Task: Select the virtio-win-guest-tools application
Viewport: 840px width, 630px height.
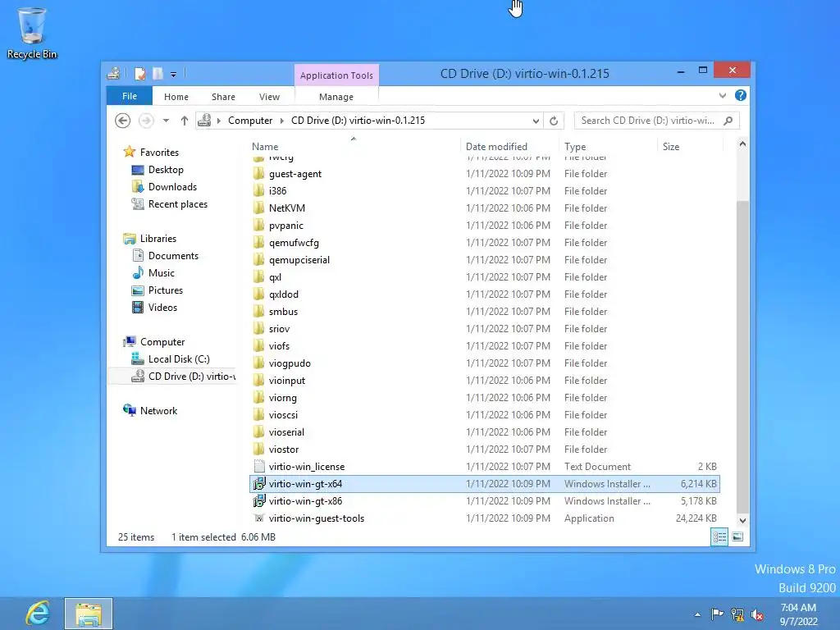Action: 316,518
